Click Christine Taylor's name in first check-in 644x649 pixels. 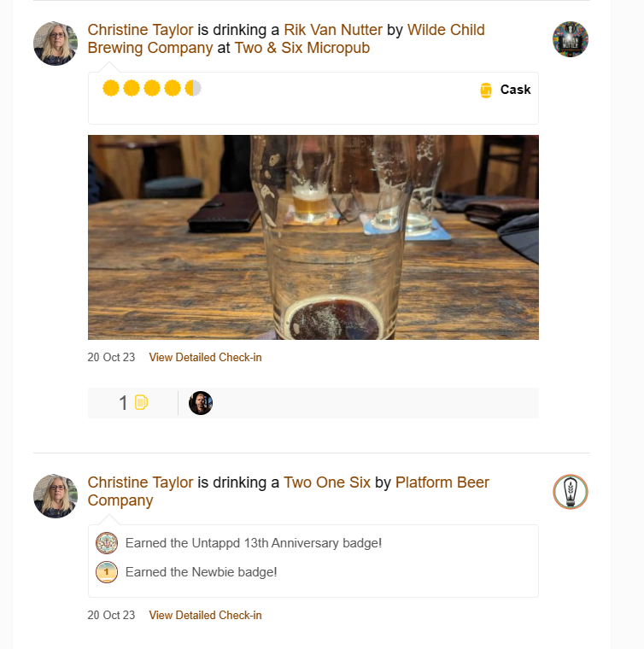141,30
